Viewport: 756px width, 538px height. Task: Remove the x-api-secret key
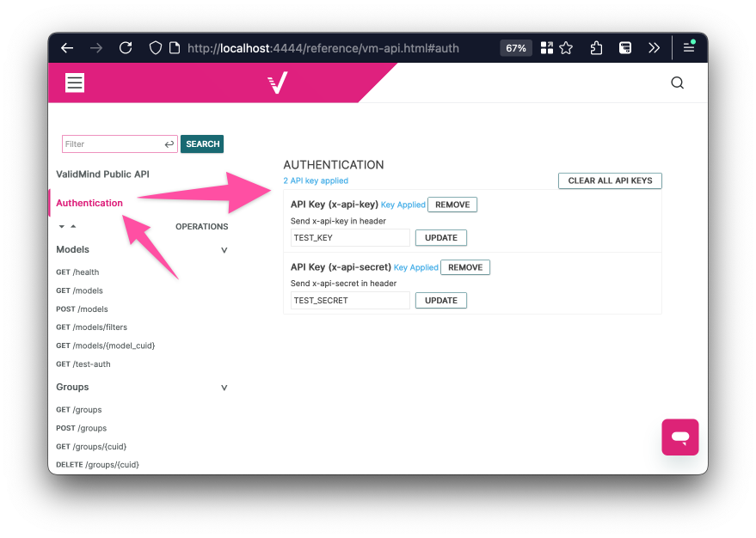pos(465,267)
